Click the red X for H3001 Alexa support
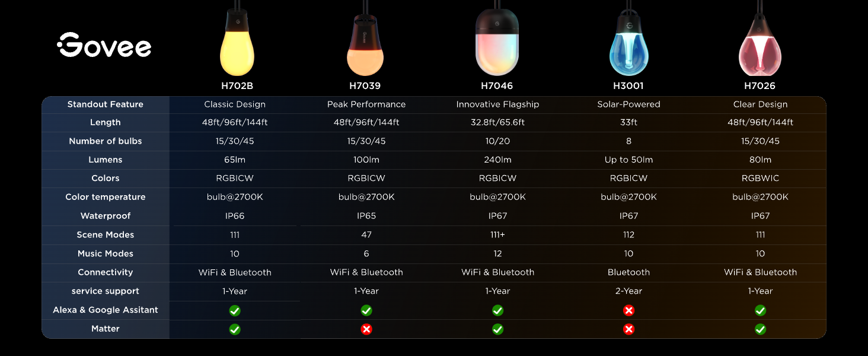Viewport: 868px width, 356px height. (x=629, y=310)
